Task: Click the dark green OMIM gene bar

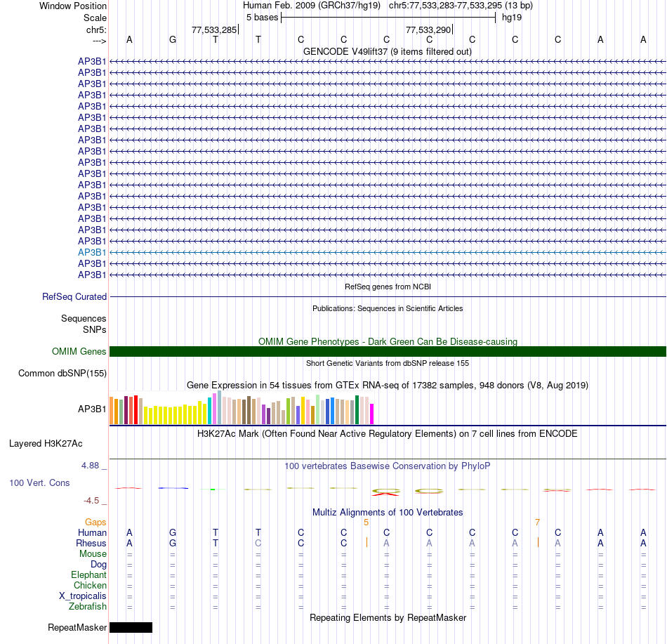Action: [x=388, y=351]
